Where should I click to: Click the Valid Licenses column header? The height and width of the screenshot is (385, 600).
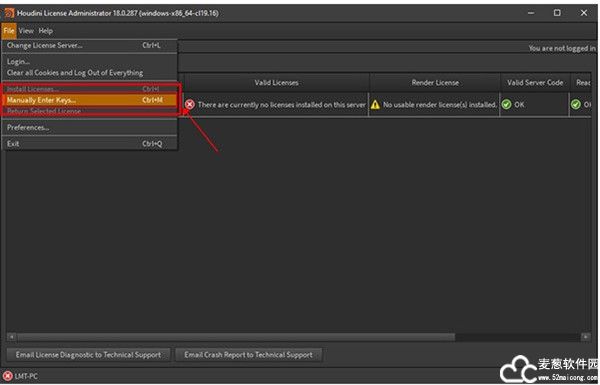click(x=276, y=83)
